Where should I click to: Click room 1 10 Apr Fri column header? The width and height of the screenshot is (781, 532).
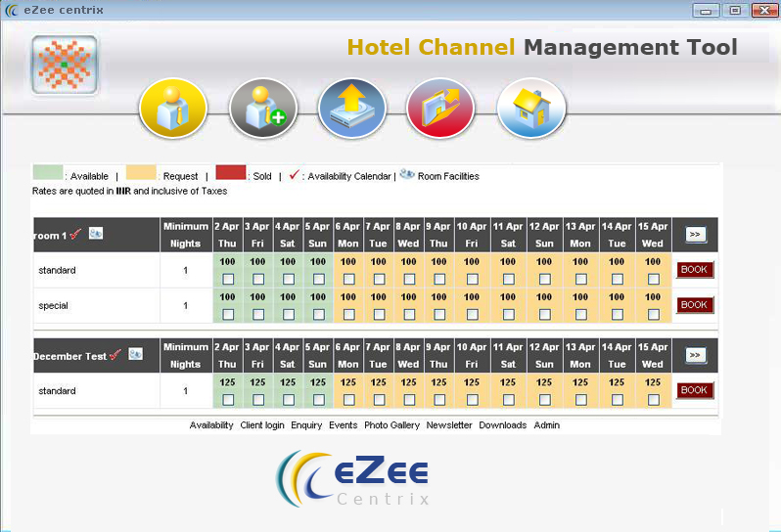(472, 235)
